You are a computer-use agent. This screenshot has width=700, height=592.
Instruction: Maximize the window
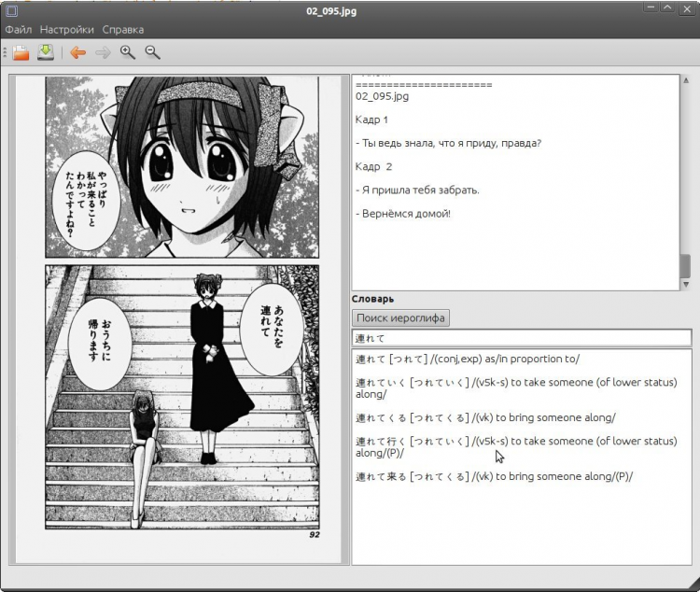click(667, 8)
